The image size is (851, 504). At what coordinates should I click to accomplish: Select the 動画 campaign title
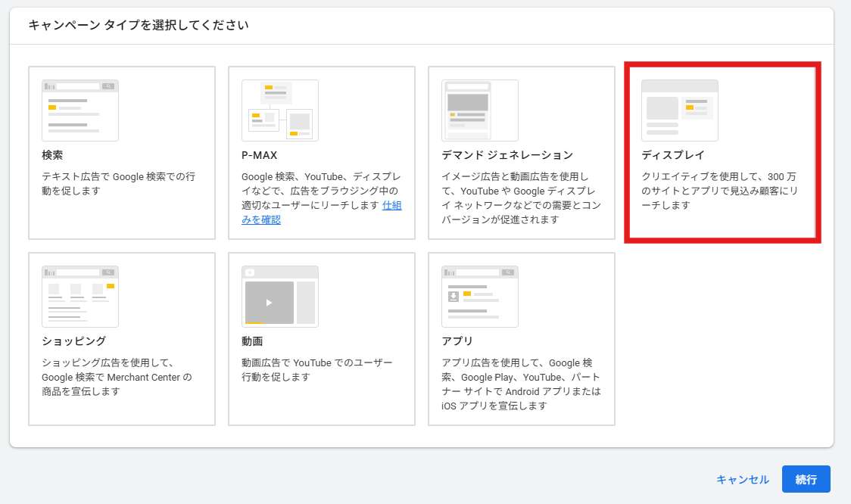[x=252, y=341]
